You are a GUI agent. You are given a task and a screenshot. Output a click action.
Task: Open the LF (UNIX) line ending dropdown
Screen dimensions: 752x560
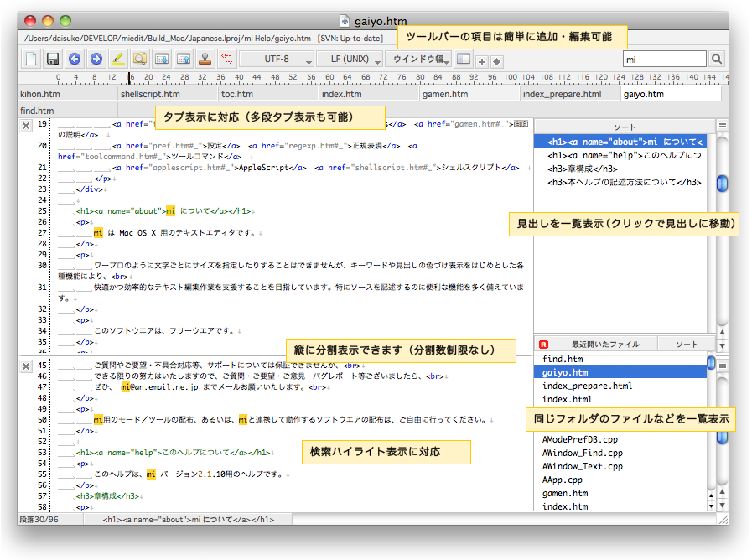pyautogui.click(x=350, y=60)
